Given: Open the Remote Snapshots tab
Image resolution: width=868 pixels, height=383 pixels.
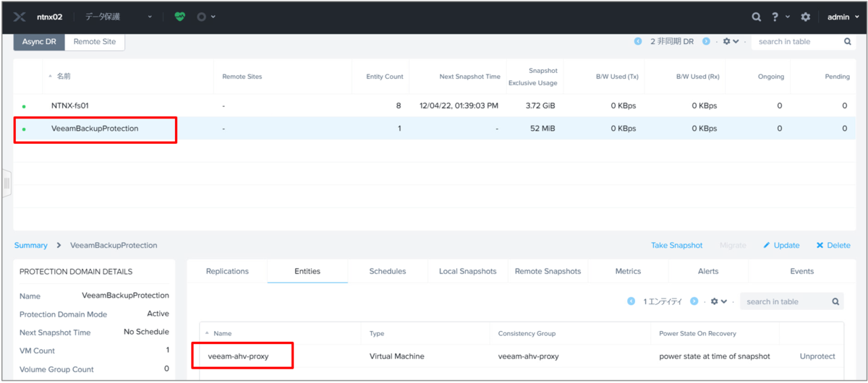Looking at the screenshot, I should click(548, 271).
